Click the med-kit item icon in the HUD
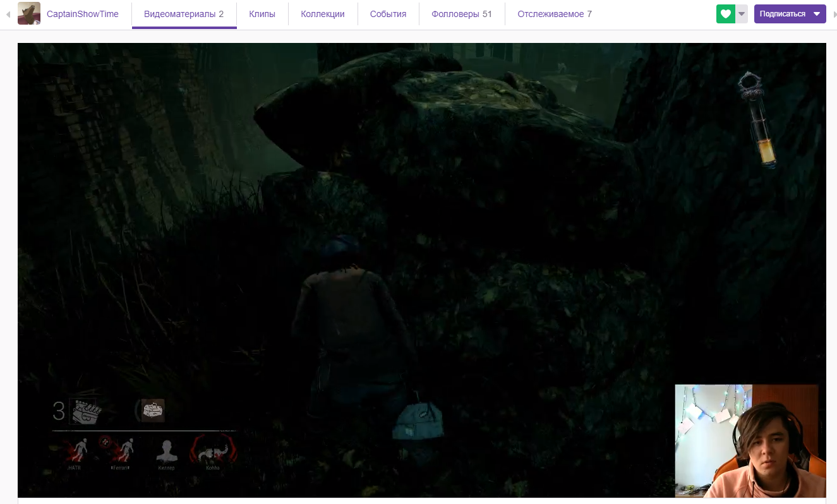Viewport: 837px width, 504px height. click(152, 411)
